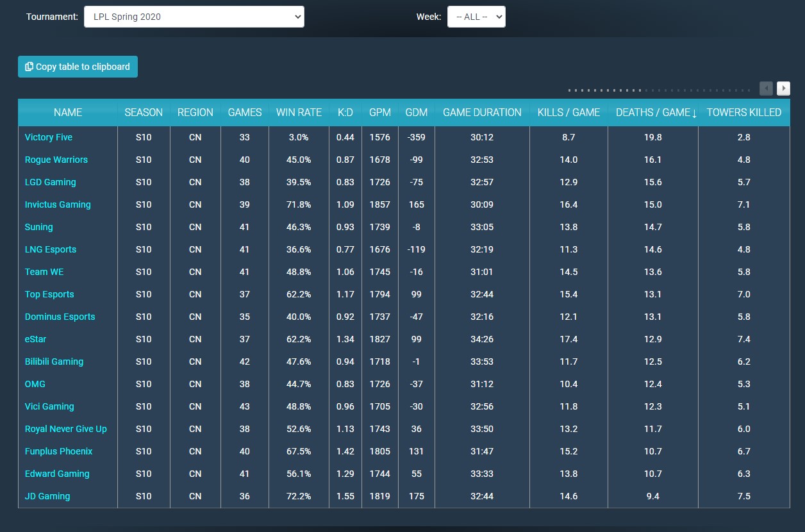Select OMG kills per game 10.4
This screenshot has height=532, width=805.
(568, 384)
